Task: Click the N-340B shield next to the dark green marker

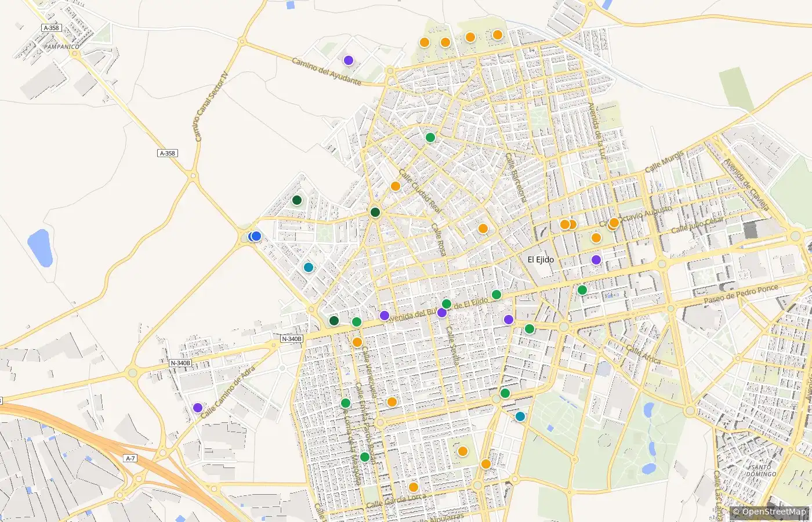Action: pyautogui.click(x=292, y=339)
